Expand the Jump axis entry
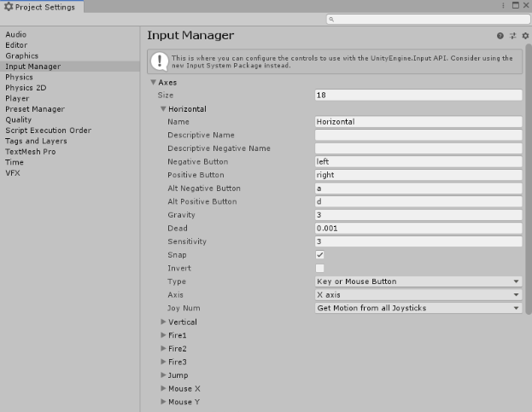This screenshot has height=412, width=532. point(163,375)
